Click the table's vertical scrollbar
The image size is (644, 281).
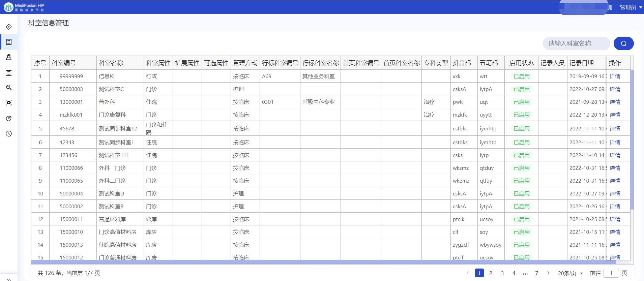coord(632,139)
